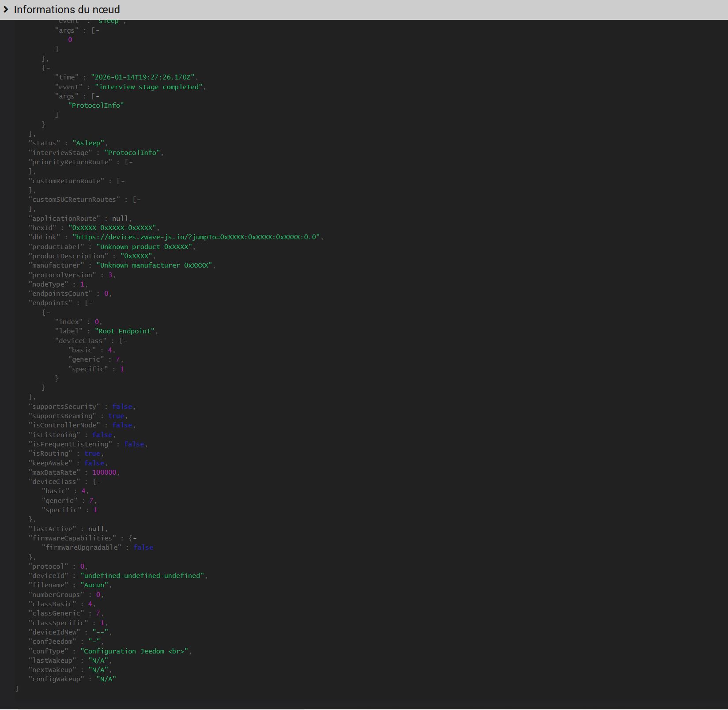Click the maxDataRate value 100000
The height and width of the screenshot is (710, 728).
[x=104, y=472]
